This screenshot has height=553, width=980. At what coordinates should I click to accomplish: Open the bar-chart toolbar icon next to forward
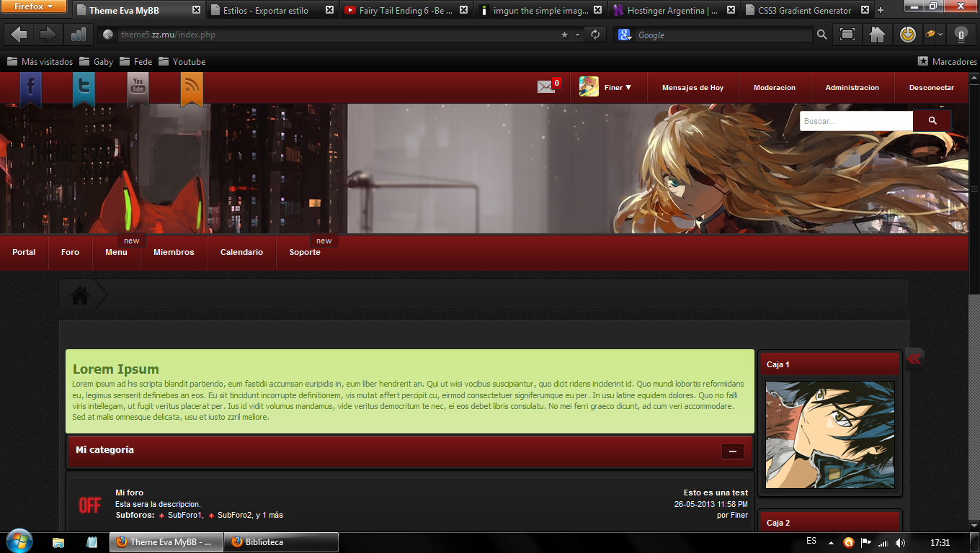(x=78, y=35)
